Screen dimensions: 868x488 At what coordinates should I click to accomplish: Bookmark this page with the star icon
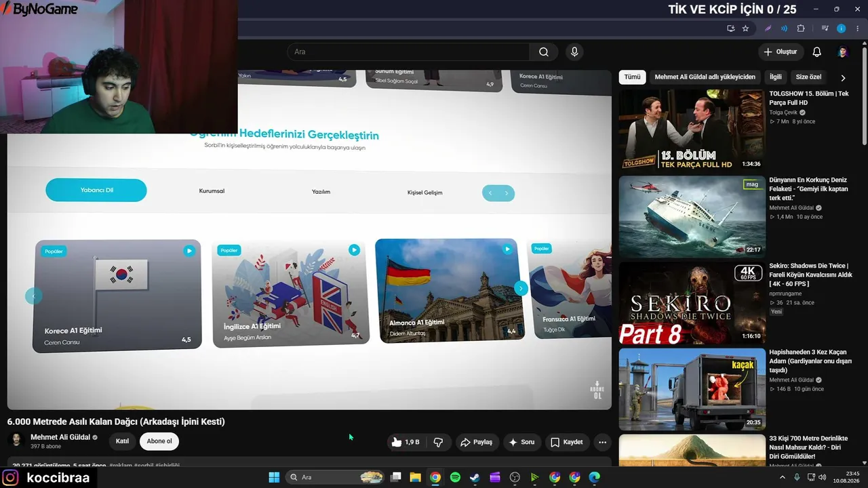(745, 28)
